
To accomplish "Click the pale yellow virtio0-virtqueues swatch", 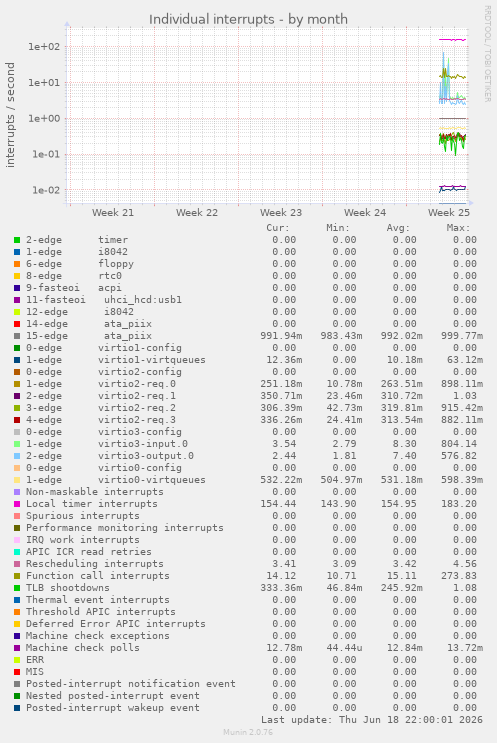I will pos(17,480).
